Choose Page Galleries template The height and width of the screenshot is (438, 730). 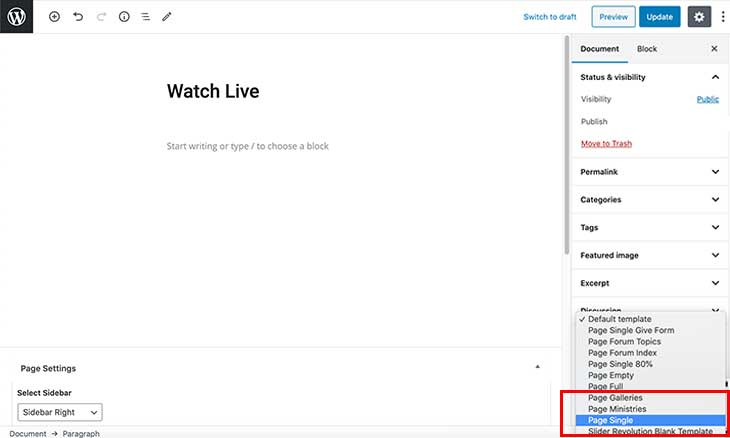650,398
